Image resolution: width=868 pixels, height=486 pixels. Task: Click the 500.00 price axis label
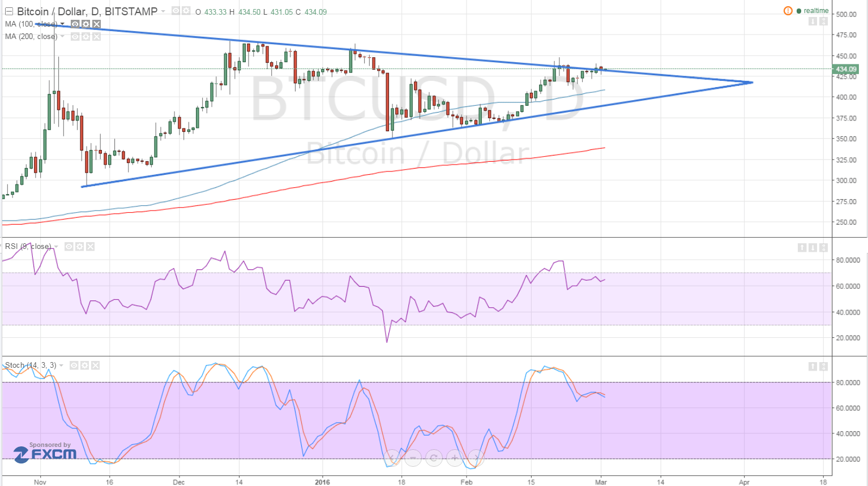pyautogui.click(x=846, y=14)
